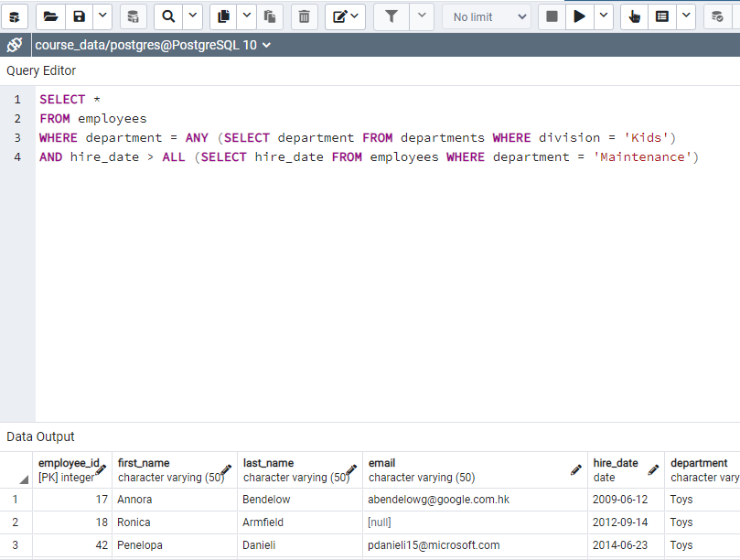Save the current query
Image resolution: width=740 pixels, height=560 pixels.
point(78,16)
